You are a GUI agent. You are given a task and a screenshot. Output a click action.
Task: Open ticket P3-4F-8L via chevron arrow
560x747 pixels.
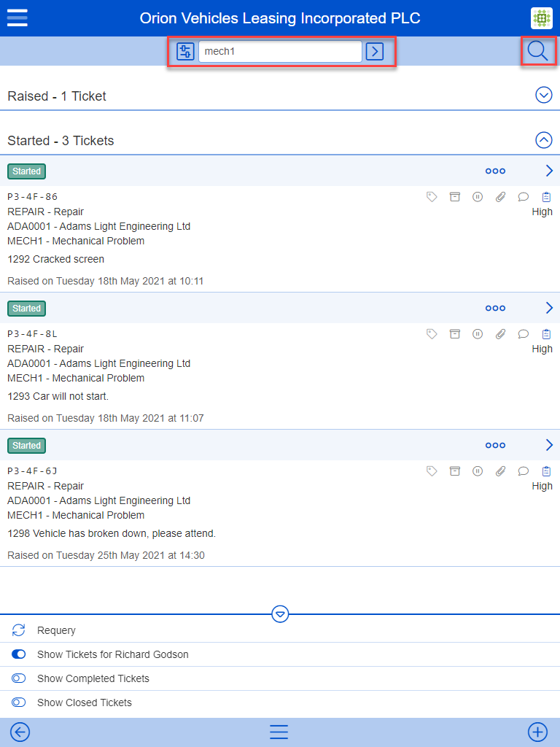click(x=549, y=308)
